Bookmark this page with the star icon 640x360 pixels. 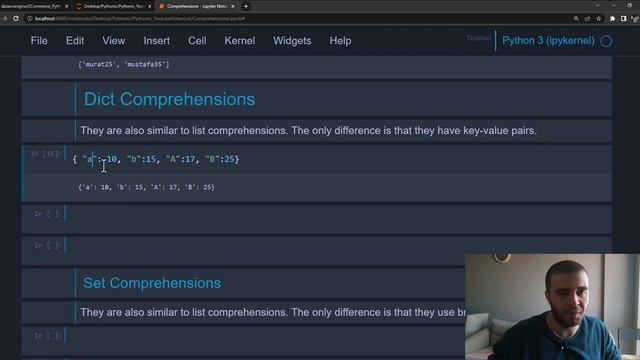[599, 18]
